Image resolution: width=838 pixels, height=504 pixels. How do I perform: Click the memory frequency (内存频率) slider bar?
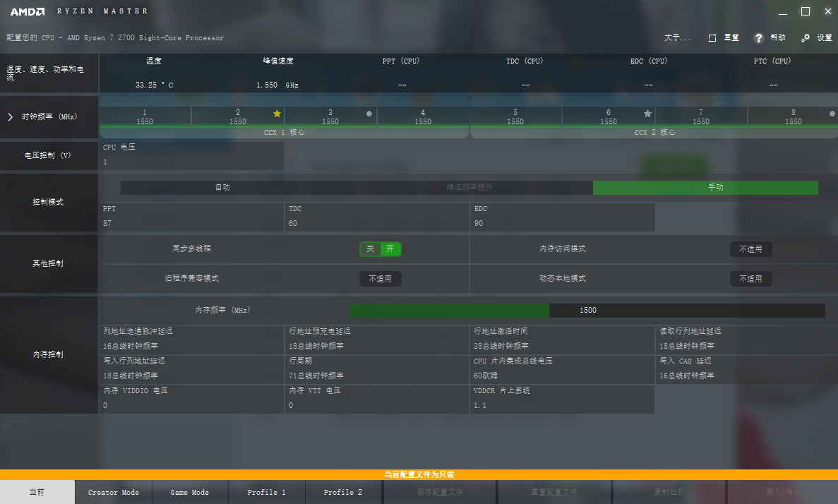(587, 311)
